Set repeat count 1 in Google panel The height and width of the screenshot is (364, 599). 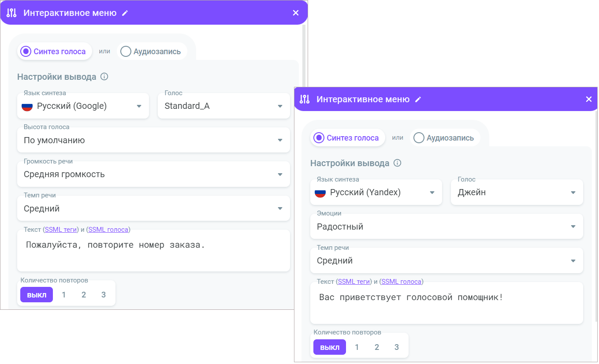tap(64, 295)
